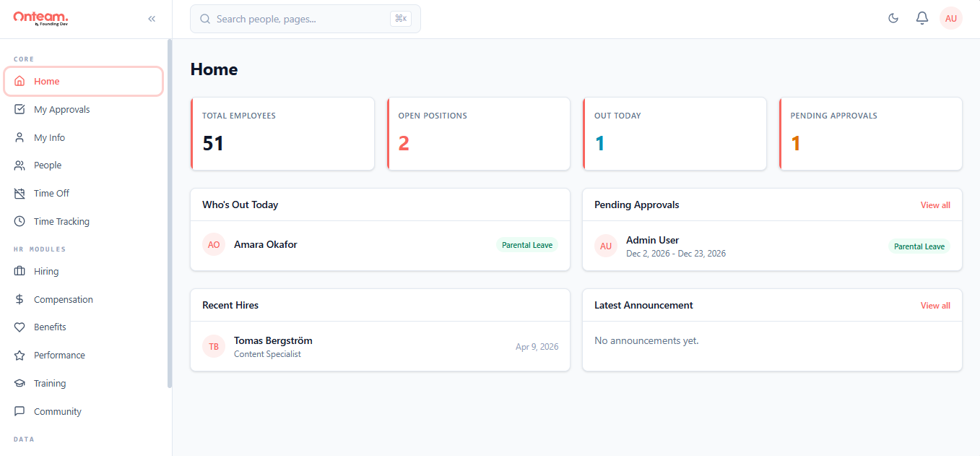
Task: Select Training in sidebar
Action: click(84, 384)
